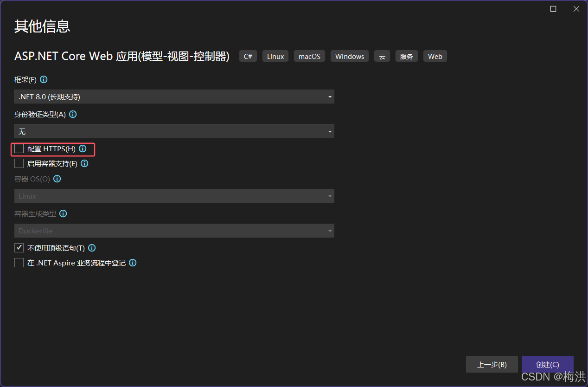The width and height of the screenshot is (588, 387).
Task: Expand the 身份验证类型 dropdown showing 无
Action: (174, 131)
